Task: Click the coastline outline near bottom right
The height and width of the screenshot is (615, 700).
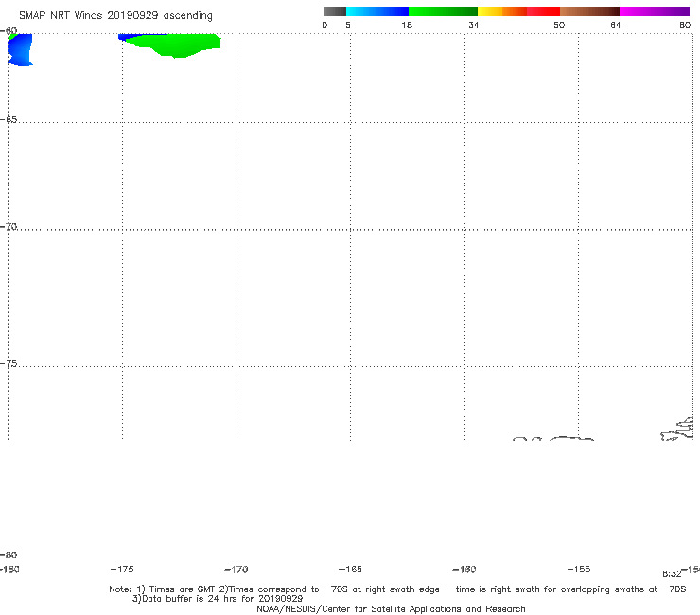Action: click(676, 430)
